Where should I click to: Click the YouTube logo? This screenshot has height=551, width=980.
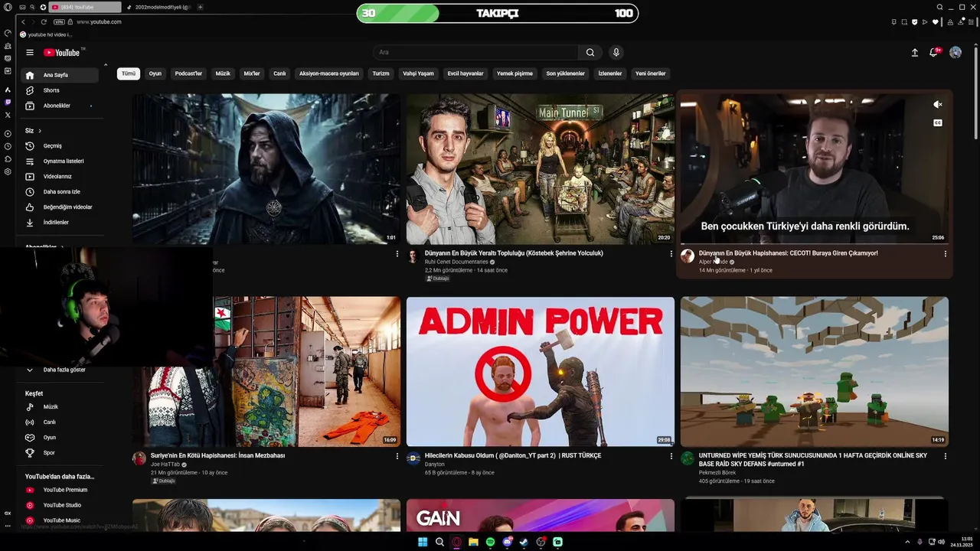pyautogui.click(x=62, y=52)
